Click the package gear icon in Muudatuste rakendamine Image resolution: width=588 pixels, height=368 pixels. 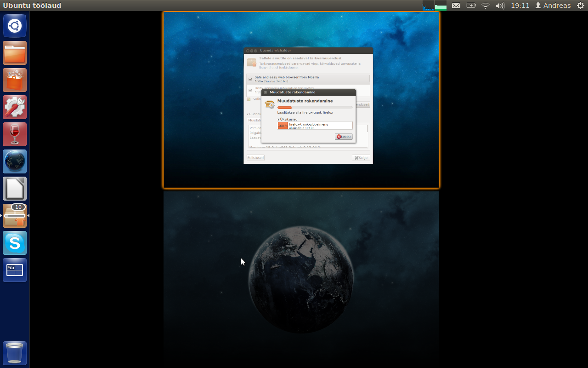pyautogui.click(x=270, y=104)
